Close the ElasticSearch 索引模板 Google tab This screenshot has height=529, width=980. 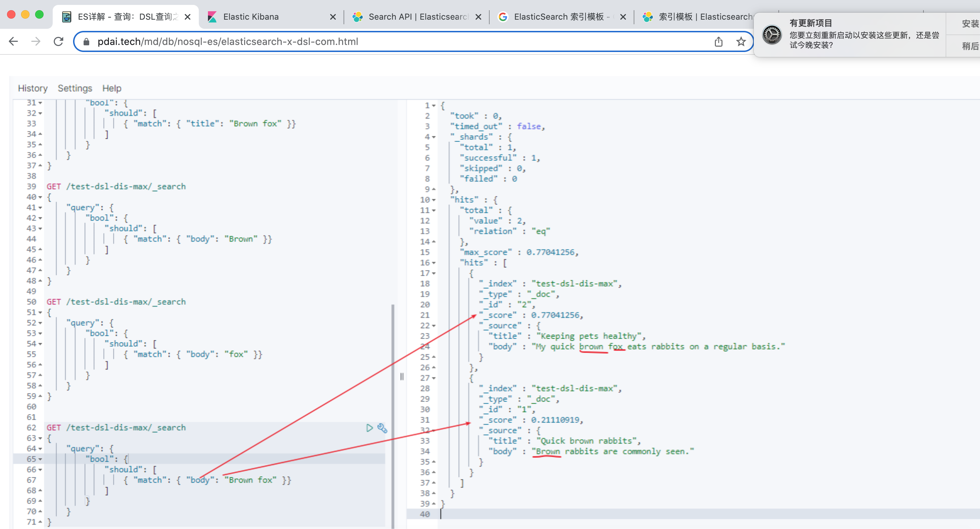click(x=623, y=17)
